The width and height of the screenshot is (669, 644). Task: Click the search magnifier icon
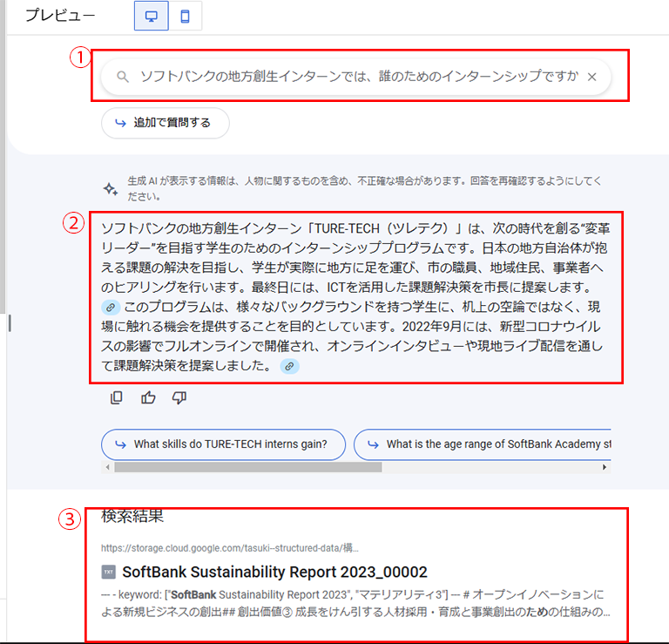coord(123,77)
